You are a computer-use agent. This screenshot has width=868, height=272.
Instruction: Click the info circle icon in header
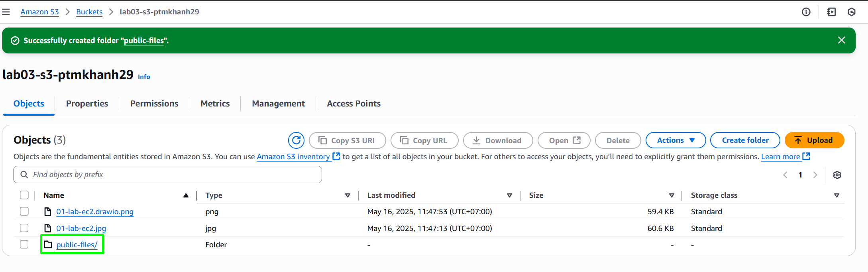coord(806,12)
